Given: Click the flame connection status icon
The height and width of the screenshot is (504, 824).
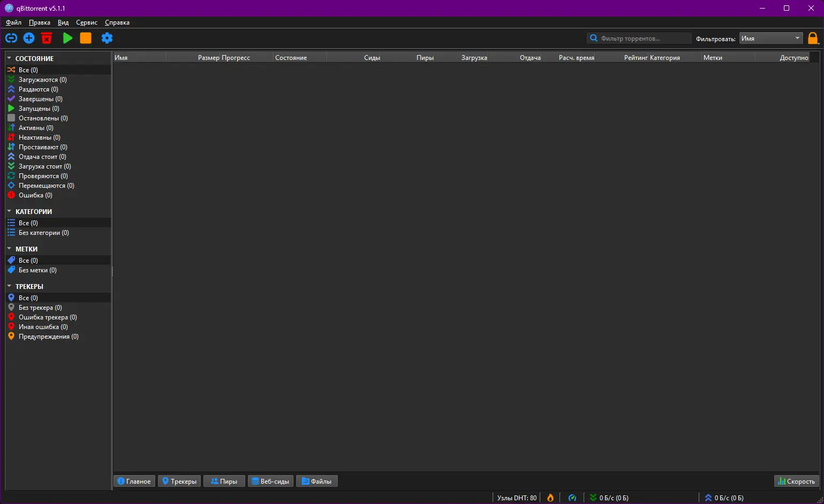Looking at the screenshot, I should 550,498.
